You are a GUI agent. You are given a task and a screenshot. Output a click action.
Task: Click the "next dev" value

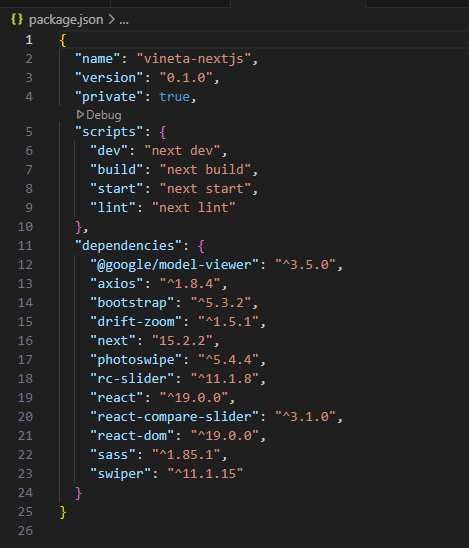point(182,151)
